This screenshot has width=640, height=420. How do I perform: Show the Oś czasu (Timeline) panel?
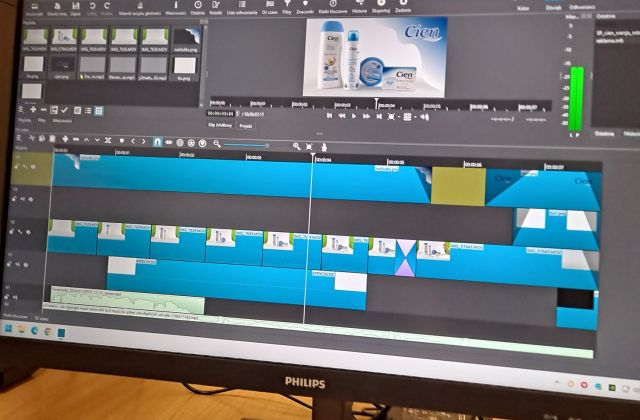[x=269, y=7]
